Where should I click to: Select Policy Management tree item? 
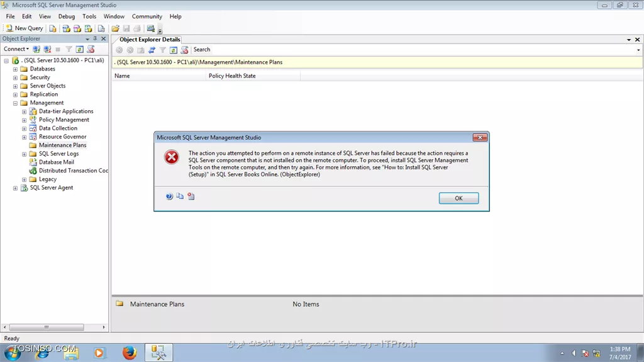coord(64,120)
